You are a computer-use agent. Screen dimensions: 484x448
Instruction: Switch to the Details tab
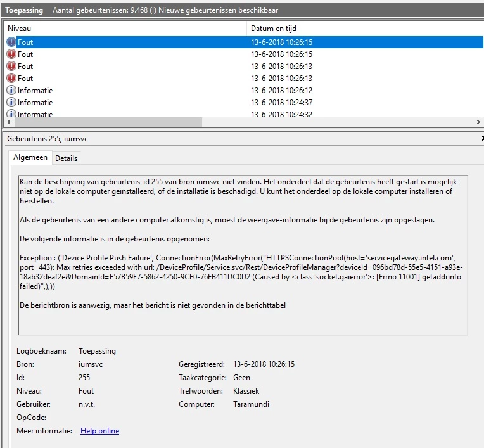(66, 158)
